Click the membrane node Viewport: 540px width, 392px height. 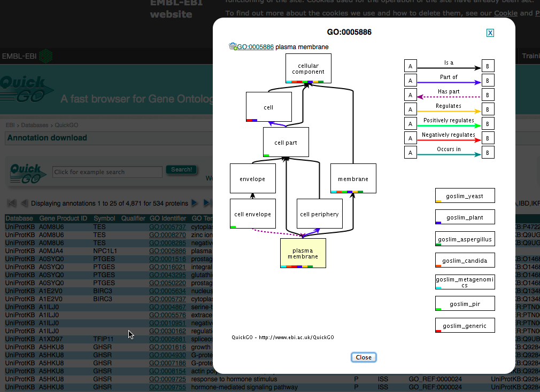(x=353, y=178)
